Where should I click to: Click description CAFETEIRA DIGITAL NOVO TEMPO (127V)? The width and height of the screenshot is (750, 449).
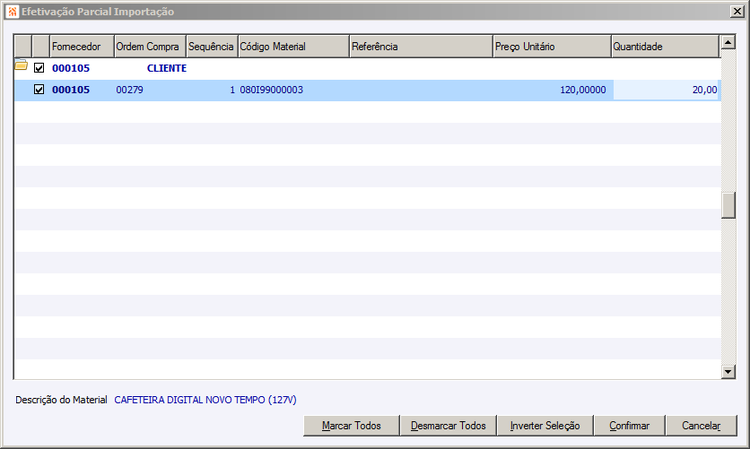205,400
